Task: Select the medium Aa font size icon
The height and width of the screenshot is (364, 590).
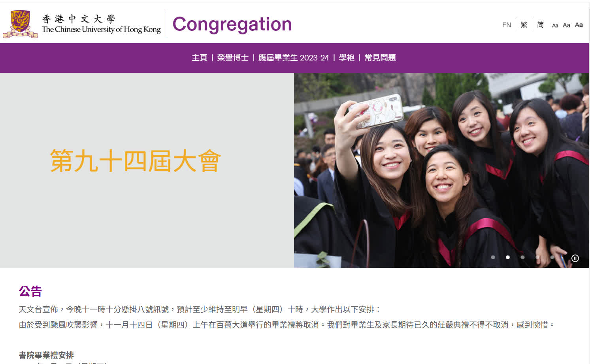Action: click(566, 25)
